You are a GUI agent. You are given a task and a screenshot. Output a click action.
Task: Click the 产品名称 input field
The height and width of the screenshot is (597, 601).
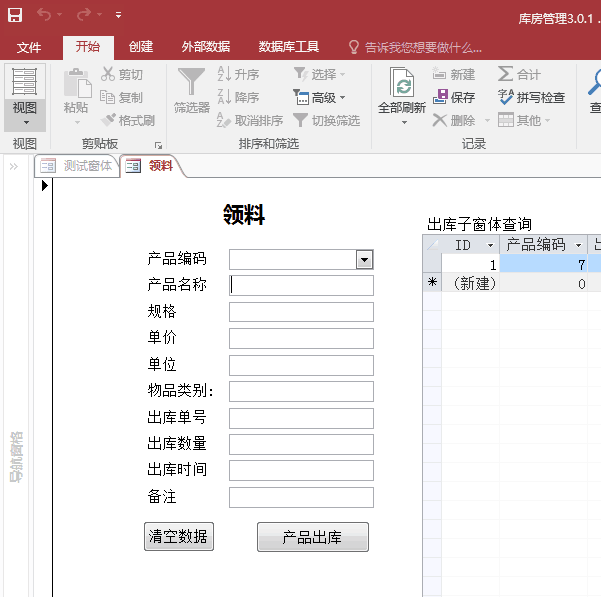[301, 286]
